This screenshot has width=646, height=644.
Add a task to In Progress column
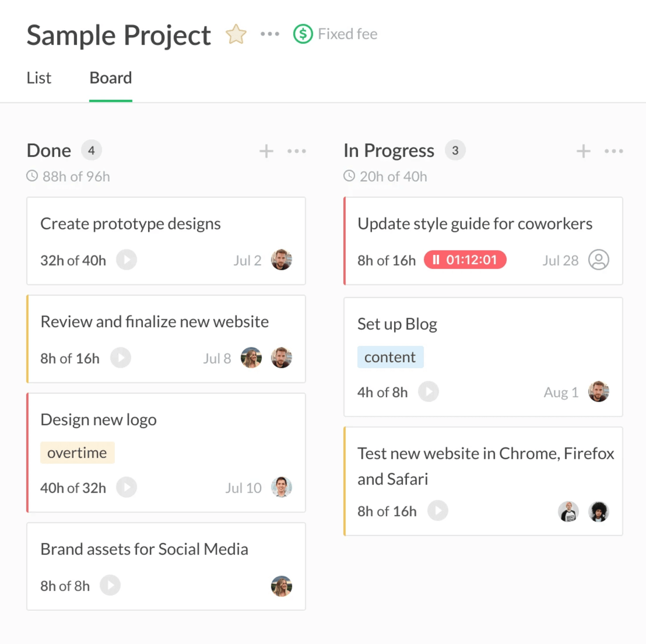[583, 151]
